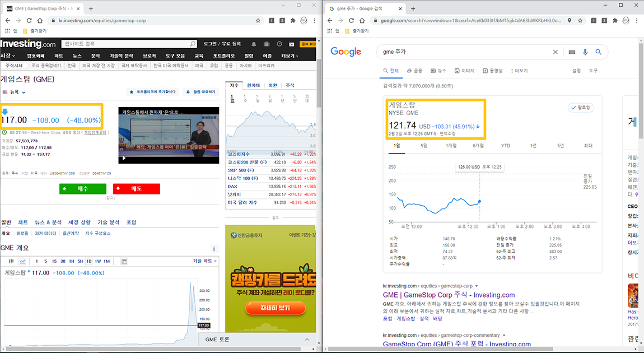Image resolution: width=644 pixels, height=353 pixels.
Task: Open GME | GameStop Corp 주식 result link
Action: (449, 295)
